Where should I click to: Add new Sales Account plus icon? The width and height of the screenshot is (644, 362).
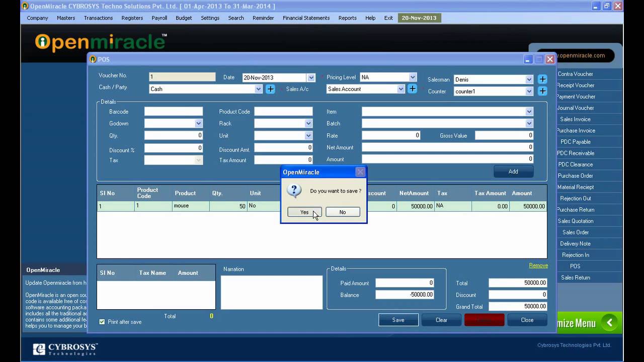coord(412,89)
